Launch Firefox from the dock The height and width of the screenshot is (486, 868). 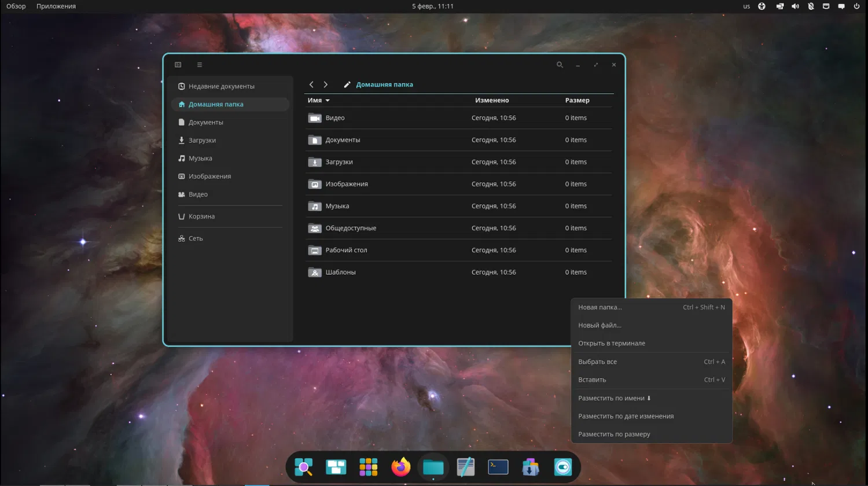click(x=400, y=467)
